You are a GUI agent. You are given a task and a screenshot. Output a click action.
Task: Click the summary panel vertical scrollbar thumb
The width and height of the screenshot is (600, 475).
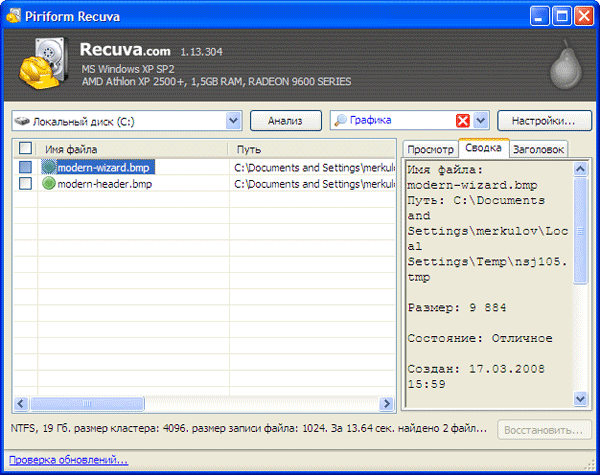(580, 231)
